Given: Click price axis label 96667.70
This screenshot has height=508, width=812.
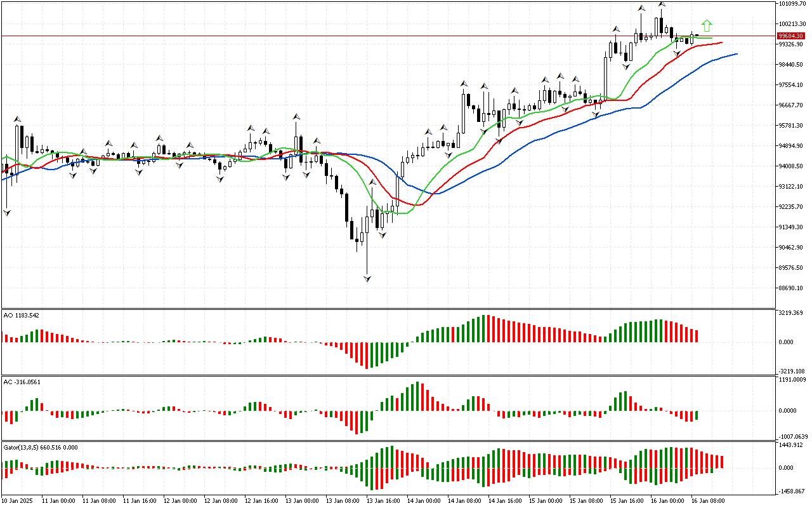Looking at the screenshot, I should (790, 105).
